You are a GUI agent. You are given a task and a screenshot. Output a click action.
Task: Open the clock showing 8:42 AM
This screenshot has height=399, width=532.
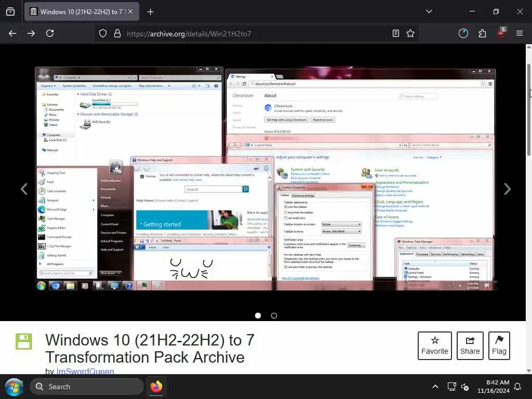click(x=494, y=387)
